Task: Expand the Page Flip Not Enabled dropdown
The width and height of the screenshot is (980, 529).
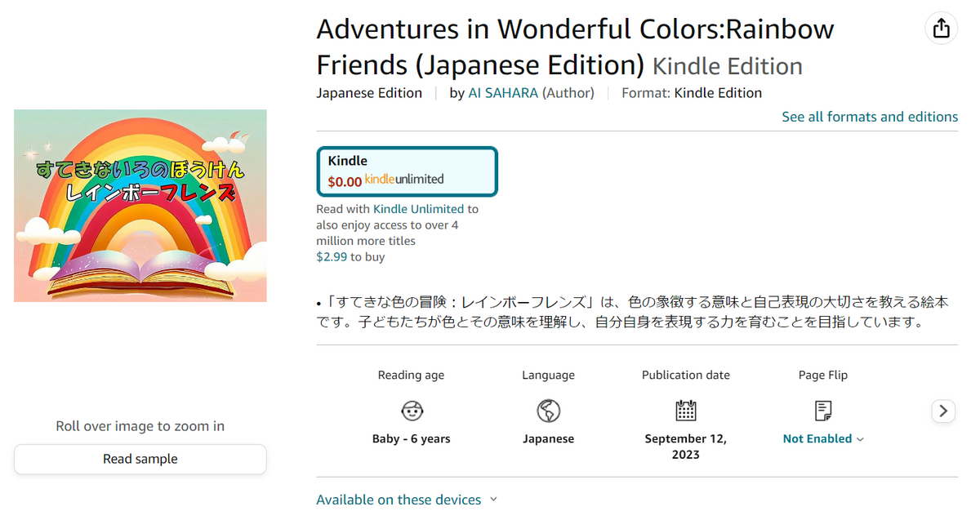Action: [x=823, y=439]
